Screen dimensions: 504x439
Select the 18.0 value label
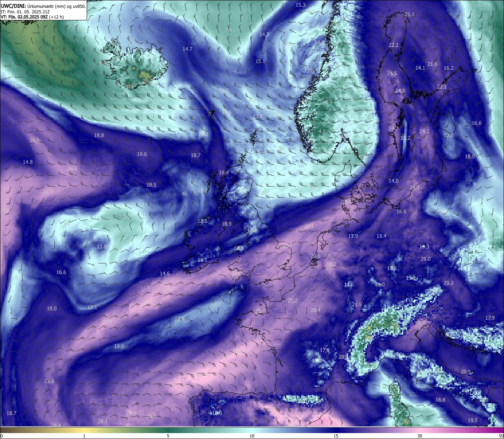[x=470, y=156]
